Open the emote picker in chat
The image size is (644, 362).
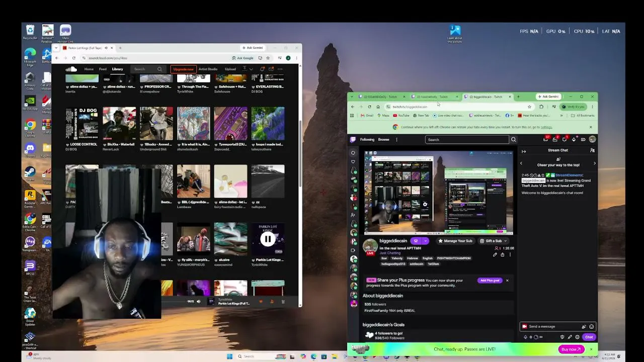(591, 326)
